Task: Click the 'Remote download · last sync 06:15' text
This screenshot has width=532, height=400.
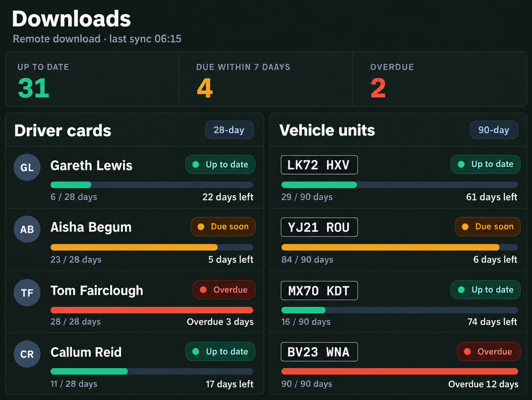Action: tap(97, 39)
